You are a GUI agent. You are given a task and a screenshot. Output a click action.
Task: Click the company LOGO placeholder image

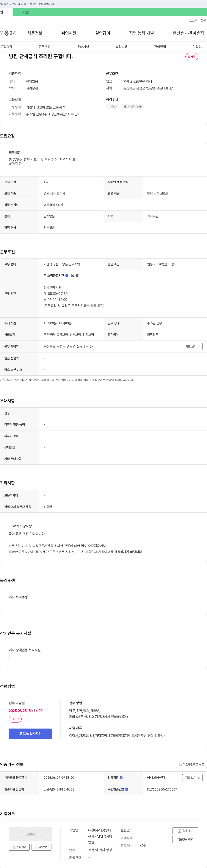[x=30, y=834]
